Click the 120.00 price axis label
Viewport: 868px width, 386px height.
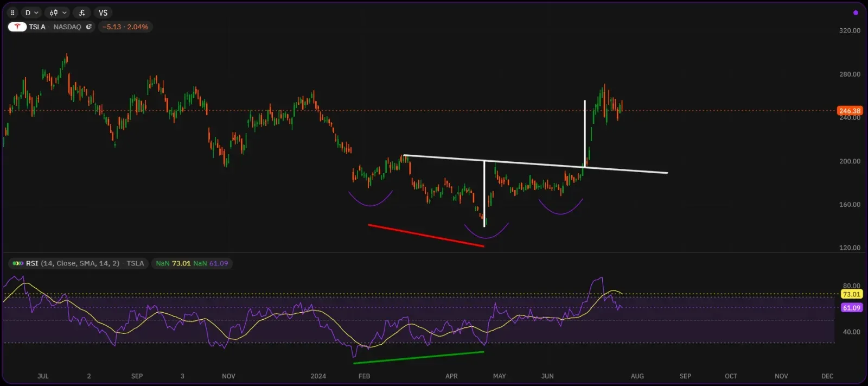pos(850,248)
